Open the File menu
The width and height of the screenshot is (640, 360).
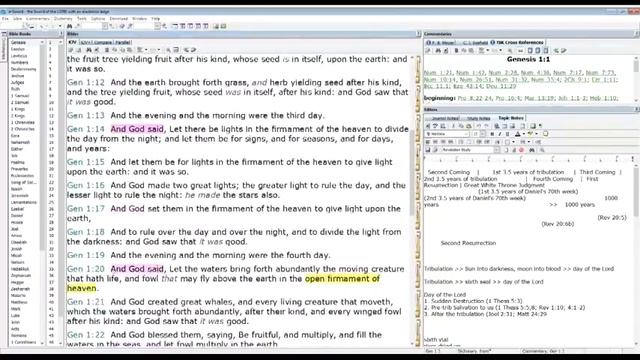[x=5, y=19]
